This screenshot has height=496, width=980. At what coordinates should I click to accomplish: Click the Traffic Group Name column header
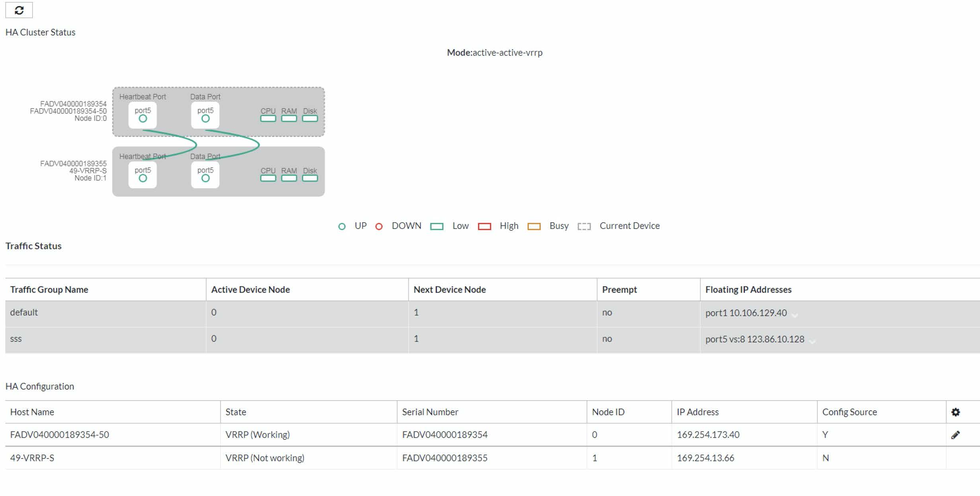tap(49, 290)
